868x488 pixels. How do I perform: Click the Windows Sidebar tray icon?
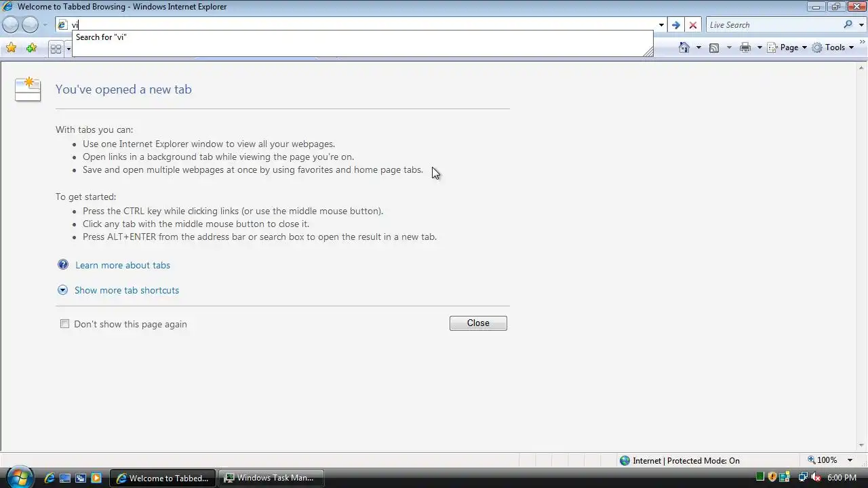click(785, 477)
